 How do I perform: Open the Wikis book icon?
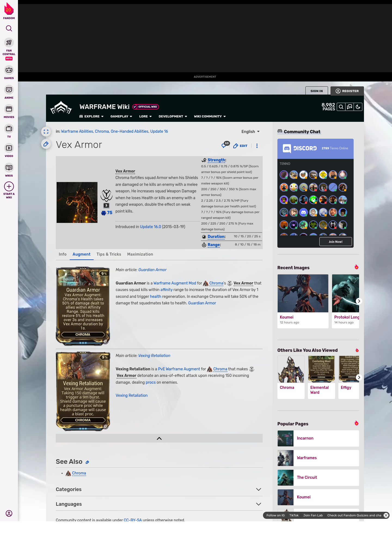(x=9, y=168)
